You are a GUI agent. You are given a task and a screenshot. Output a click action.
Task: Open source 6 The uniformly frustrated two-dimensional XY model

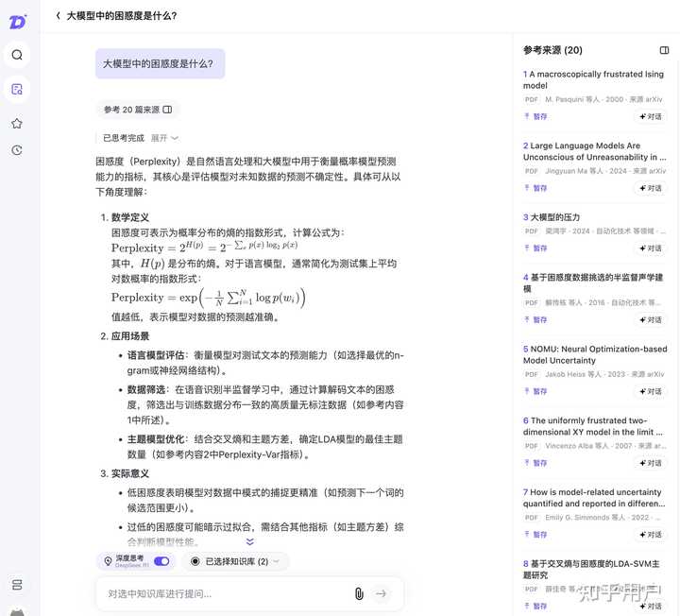coord(593,426)
